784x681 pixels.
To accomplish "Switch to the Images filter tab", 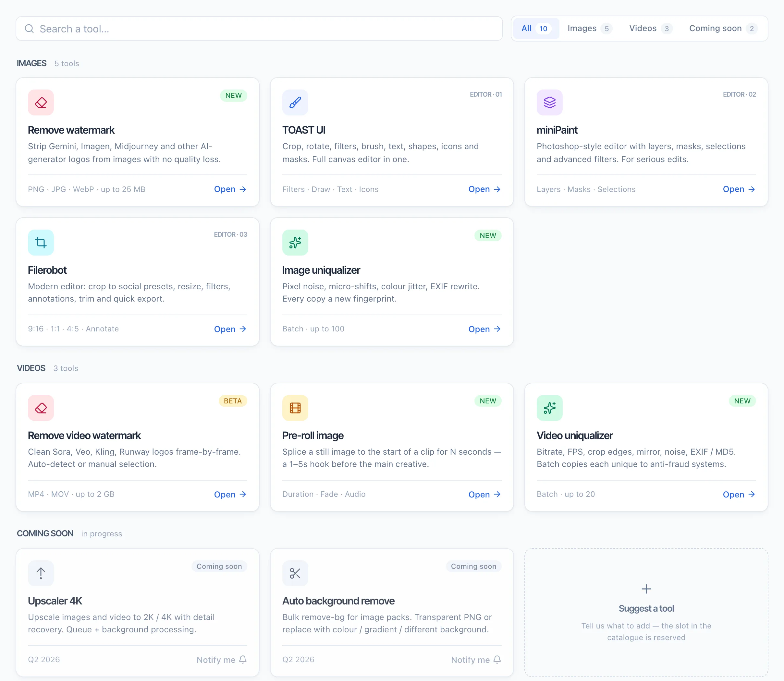I will tap(590, 29).
